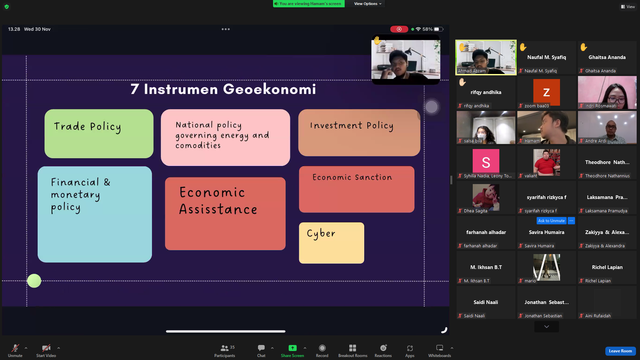Expand the arrow beside Whiteboards
The width and height of the screenshot is (640, 360).
452,348
